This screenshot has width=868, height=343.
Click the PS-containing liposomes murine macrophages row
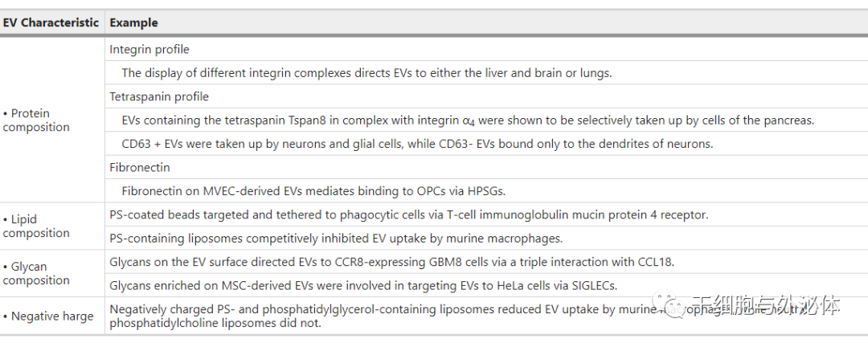(486, 239)
